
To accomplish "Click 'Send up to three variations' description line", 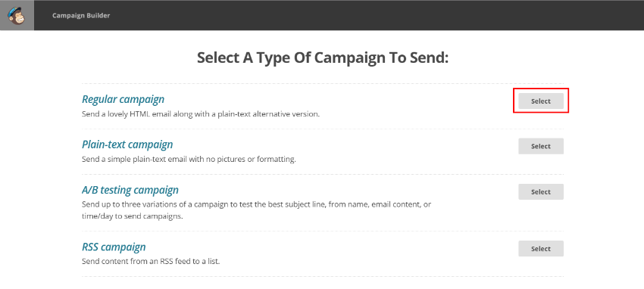I will pos(256,204).
